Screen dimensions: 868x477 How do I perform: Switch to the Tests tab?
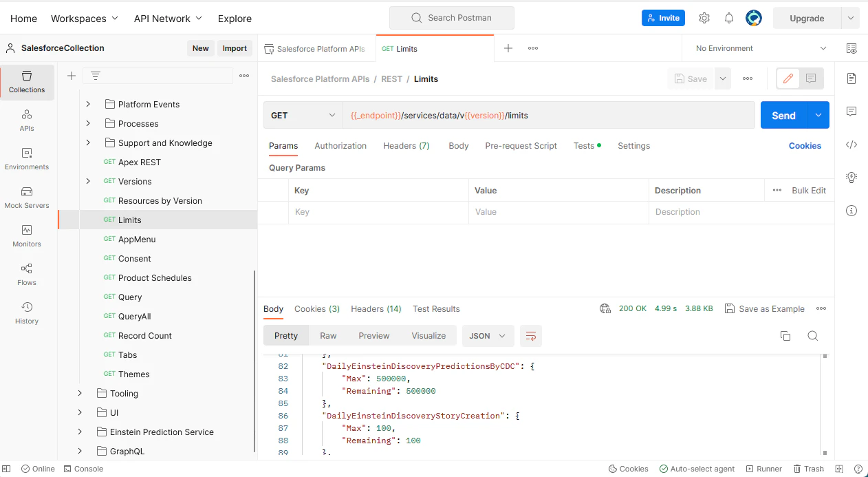pos(587,146)
